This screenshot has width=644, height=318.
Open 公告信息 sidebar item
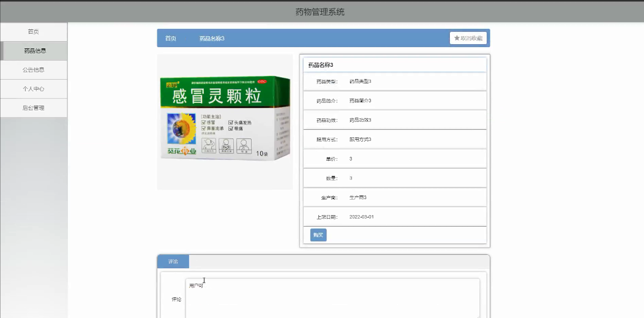[34, 70]
